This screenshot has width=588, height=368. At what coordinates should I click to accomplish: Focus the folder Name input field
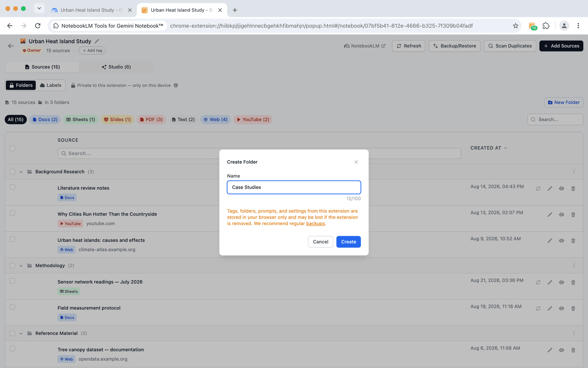(x=294, y=187)
